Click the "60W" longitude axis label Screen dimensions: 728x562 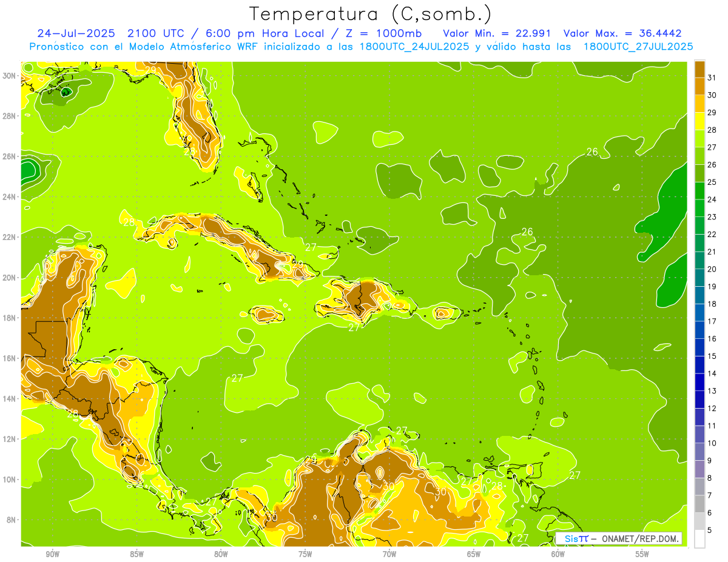coord(558,555)
